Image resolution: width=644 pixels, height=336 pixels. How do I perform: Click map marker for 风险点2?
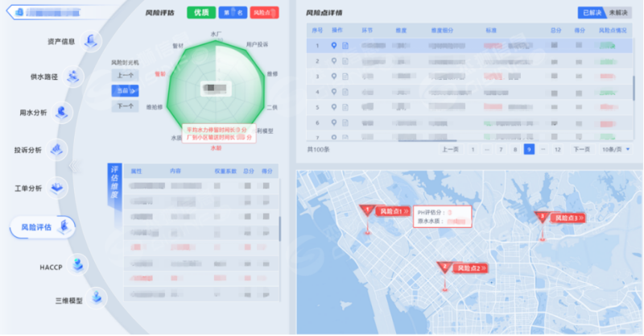442,268
